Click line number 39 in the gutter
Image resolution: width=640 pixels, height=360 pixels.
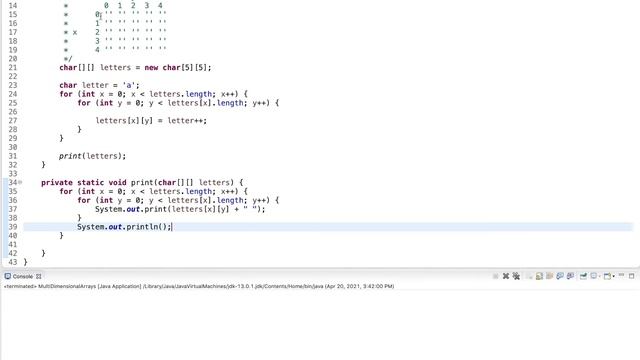tap(13, 227)
